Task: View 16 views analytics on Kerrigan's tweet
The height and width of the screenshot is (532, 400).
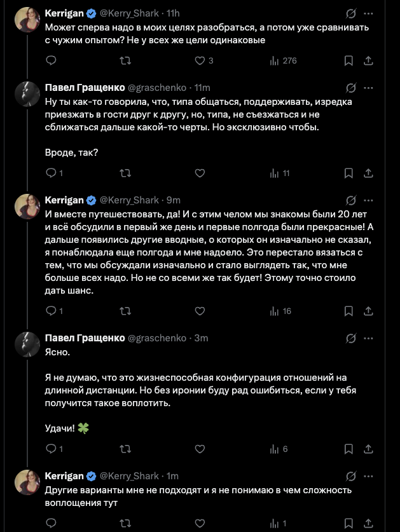Action: coord(280,311)
